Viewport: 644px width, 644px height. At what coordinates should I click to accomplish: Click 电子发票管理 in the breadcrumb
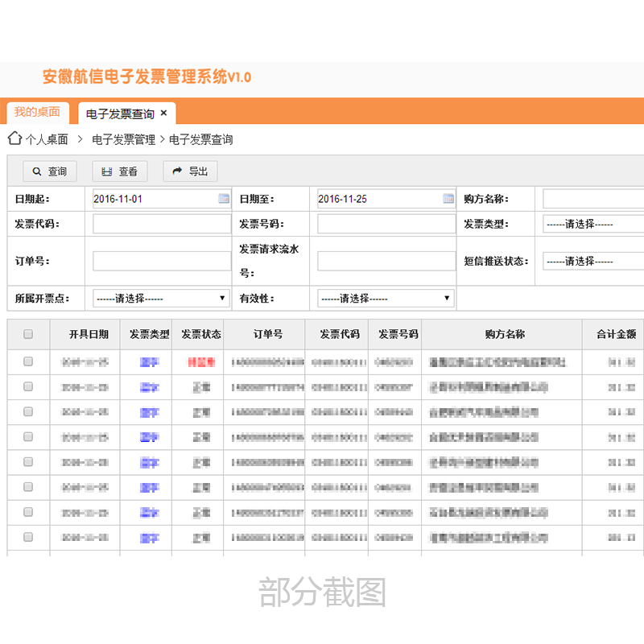click(124, 139)
